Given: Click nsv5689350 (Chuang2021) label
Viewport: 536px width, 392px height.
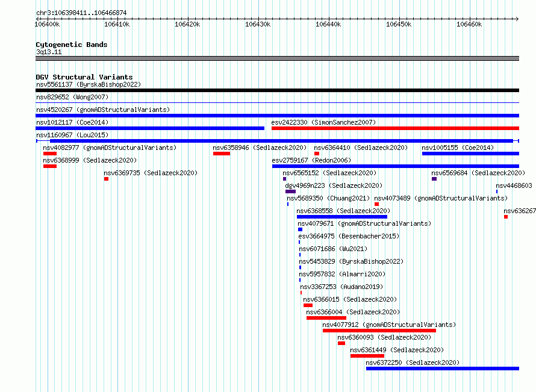Looking at the screenshot, I should pos(328,198).
